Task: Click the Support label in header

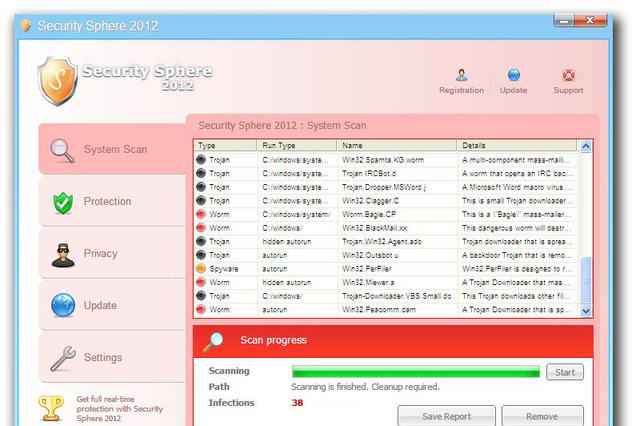Action: pos(568,90)
